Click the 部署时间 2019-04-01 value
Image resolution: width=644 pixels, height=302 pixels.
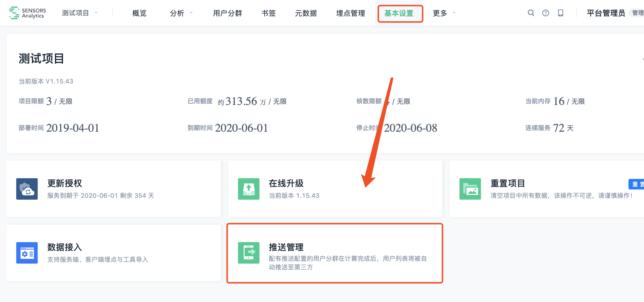[73, 128]
